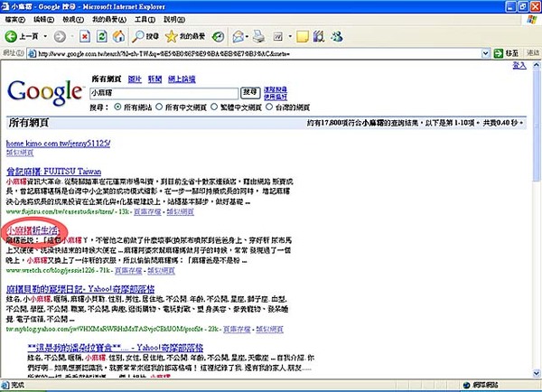Open the 檢視(V) menu
The image size is (542, 392).
(x=73, y=20)
